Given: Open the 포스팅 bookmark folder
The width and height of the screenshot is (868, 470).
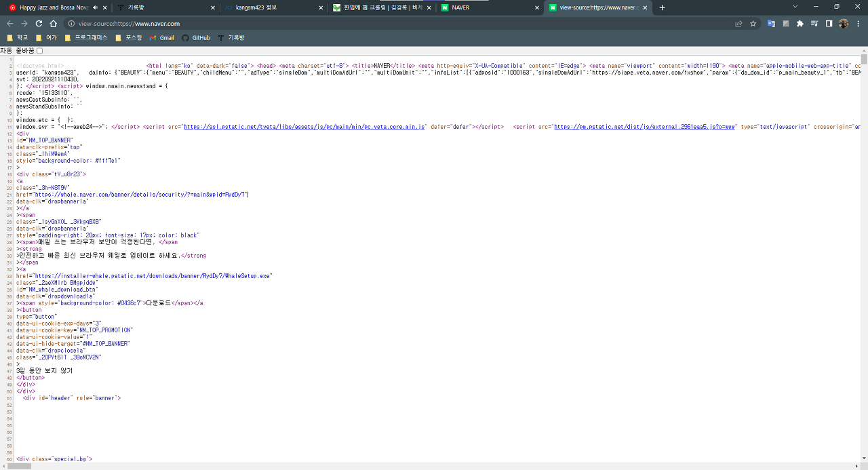Looking at the screenshot, I should 129,38.
